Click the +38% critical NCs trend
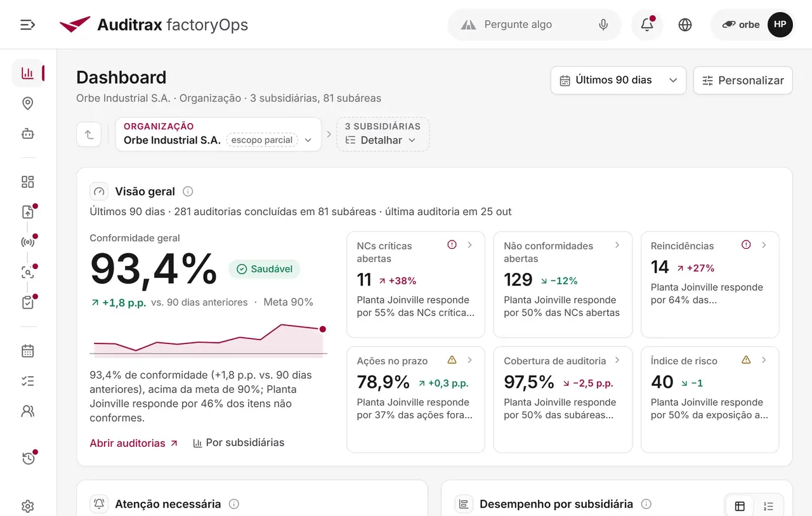Screen dimensions: 812x516 click(398, 281)
